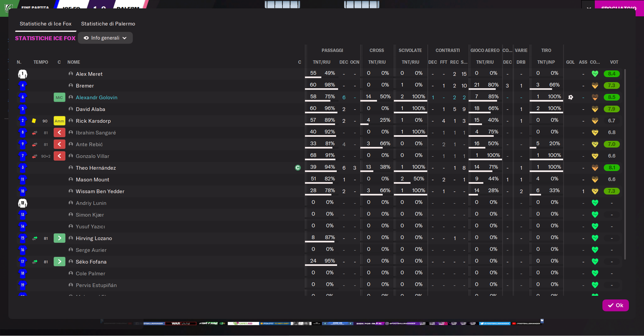Sort the table by the VOT column
The width and height of the screenshot is (644, 336).
pos(614,62)
